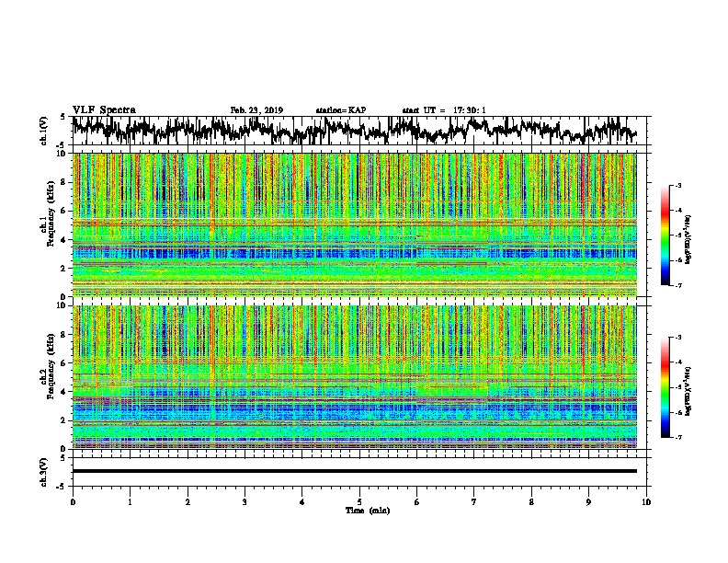Image resolution: width=728 pixels, height=563 pixels.
Task: Click time axis tick label 1
Action: click(130, 502)
